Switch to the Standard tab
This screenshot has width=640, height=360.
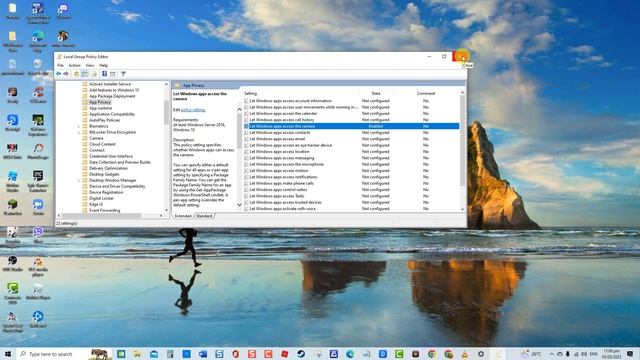click(x=204, y=216)
